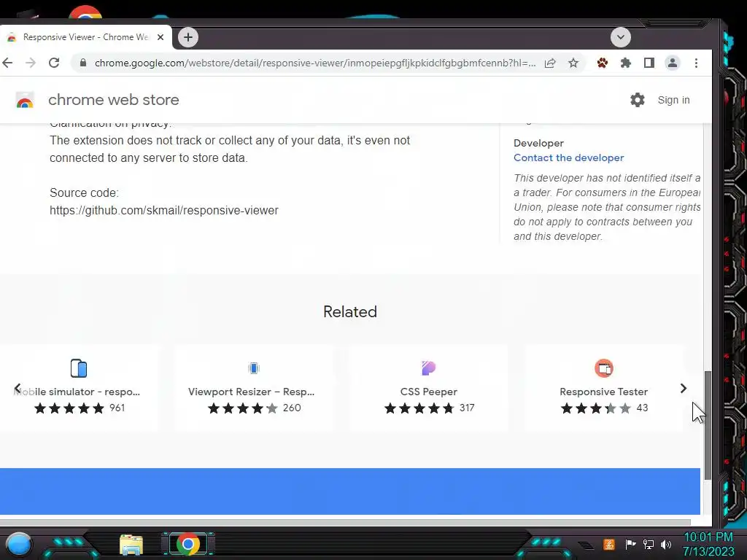Open CSS Peeper extension icon

[429, 368]
